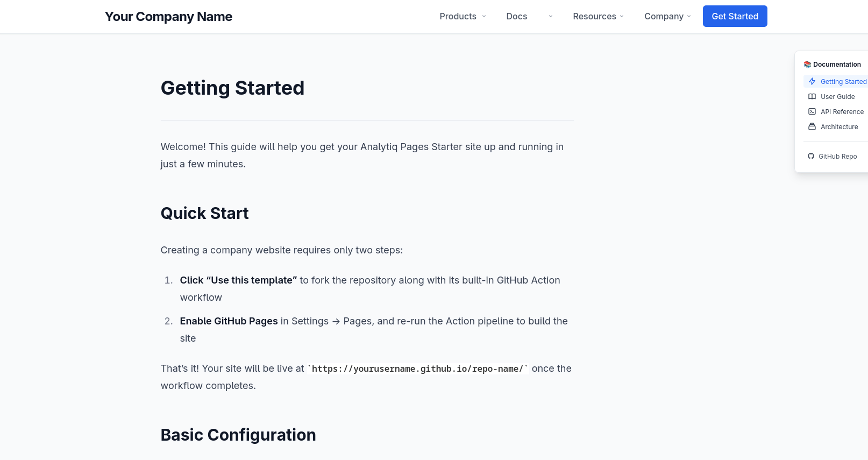This screenshot has width=868, height=460.
Task: Click the open book icon beside User Guide
Action: pyautogui.click(x=812, y=96)
